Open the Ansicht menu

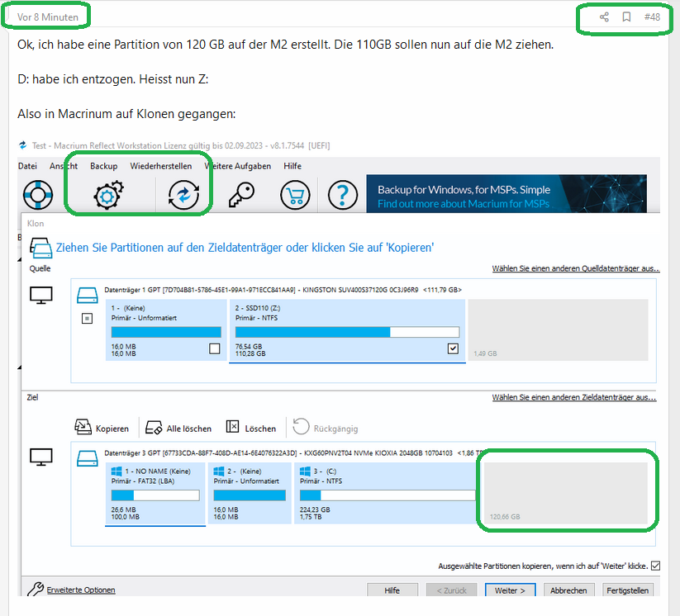64,166
